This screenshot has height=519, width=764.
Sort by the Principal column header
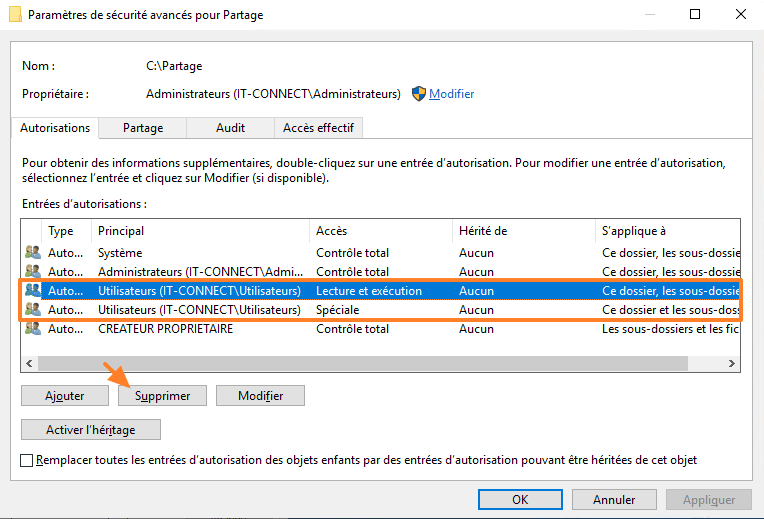tap(200, 231)
